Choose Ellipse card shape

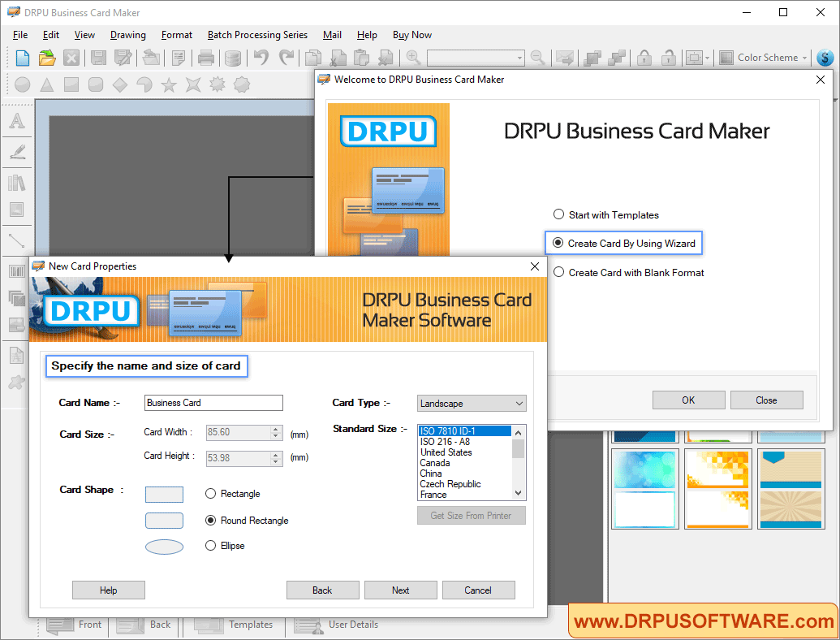coord(225,546)
